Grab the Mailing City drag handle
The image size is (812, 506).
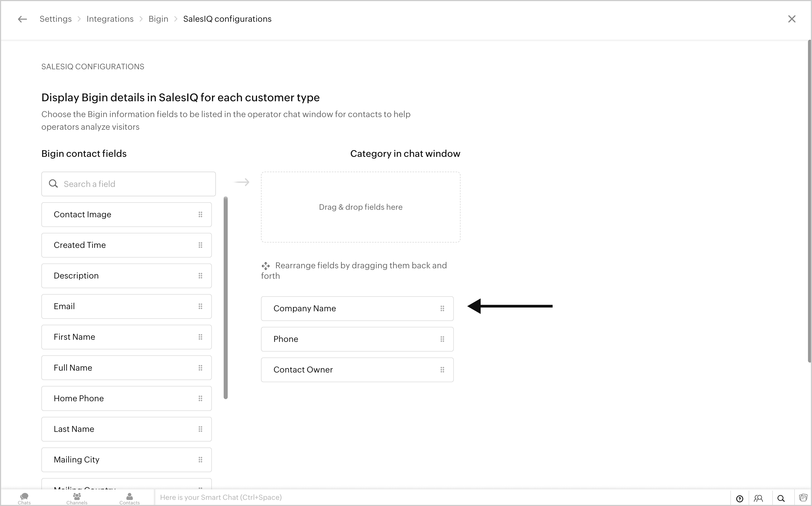coord(200,460)
